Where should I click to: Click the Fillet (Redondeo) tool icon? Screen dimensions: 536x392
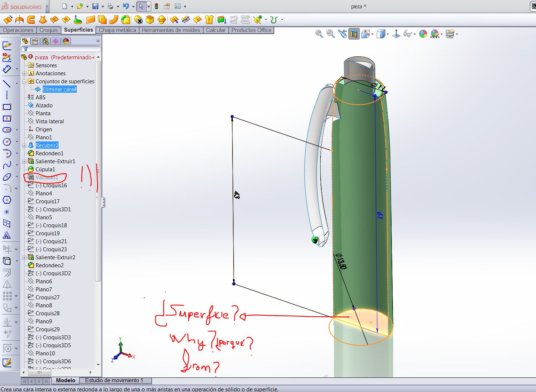(x=126, y=19)
